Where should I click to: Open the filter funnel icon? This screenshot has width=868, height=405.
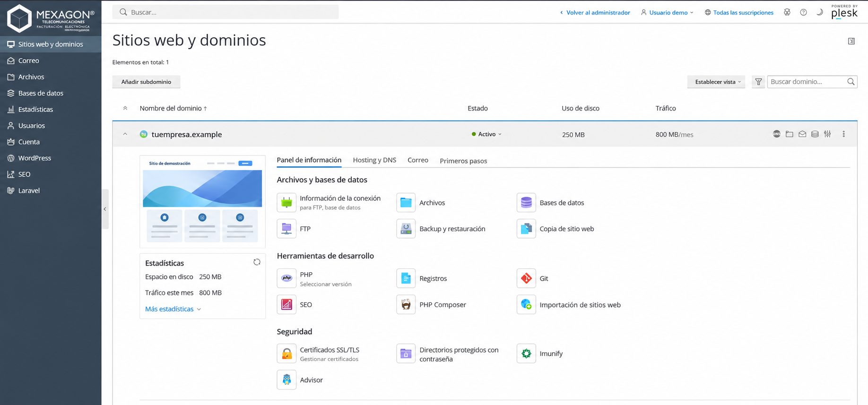click(x=758, y=82)
